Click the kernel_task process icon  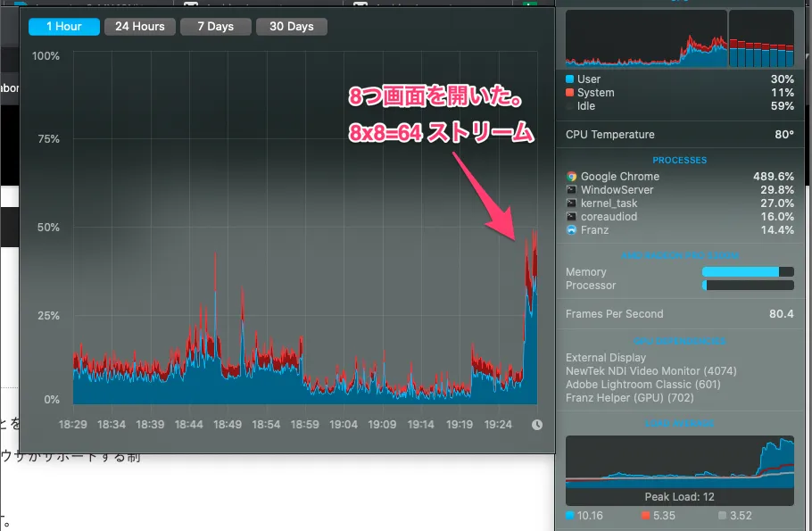(571, 203)
